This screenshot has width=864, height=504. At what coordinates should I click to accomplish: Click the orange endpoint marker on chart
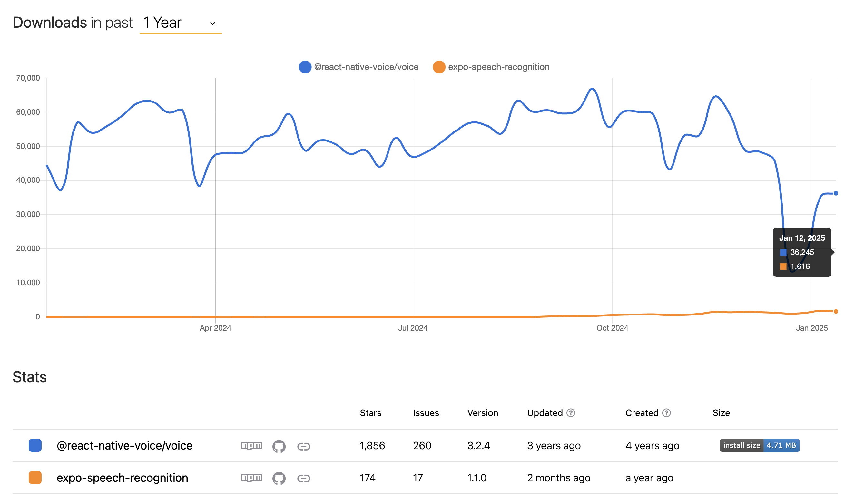click(836, 311)
